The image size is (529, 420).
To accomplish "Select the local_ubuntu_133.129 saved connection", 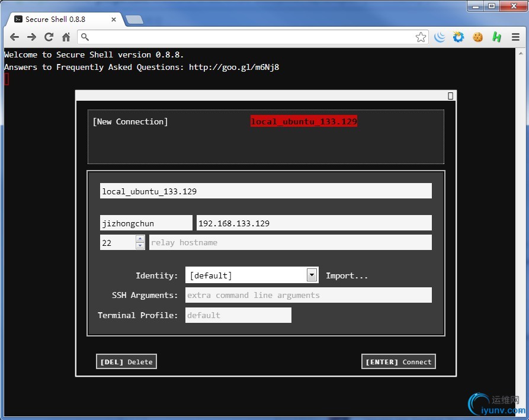I will 304,121.
